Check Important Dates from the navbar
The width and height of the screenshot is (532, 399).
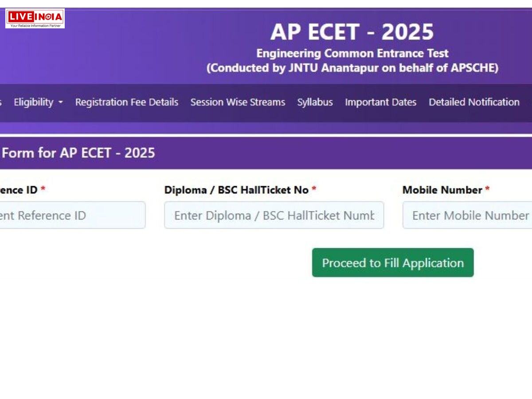click(381, 102)
